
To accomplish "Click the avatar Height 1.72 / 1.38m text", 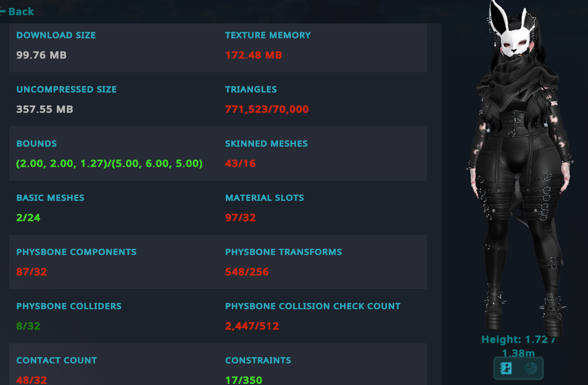I will 519,346.
